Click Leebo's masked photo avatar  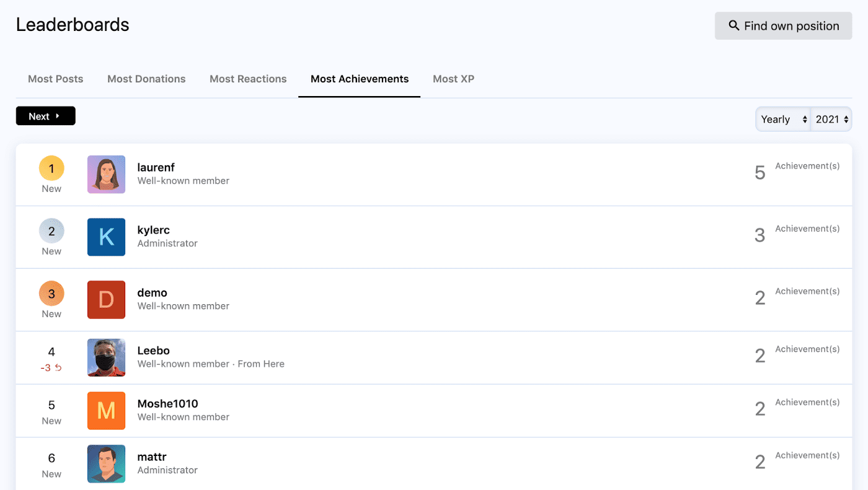[107, 357]
